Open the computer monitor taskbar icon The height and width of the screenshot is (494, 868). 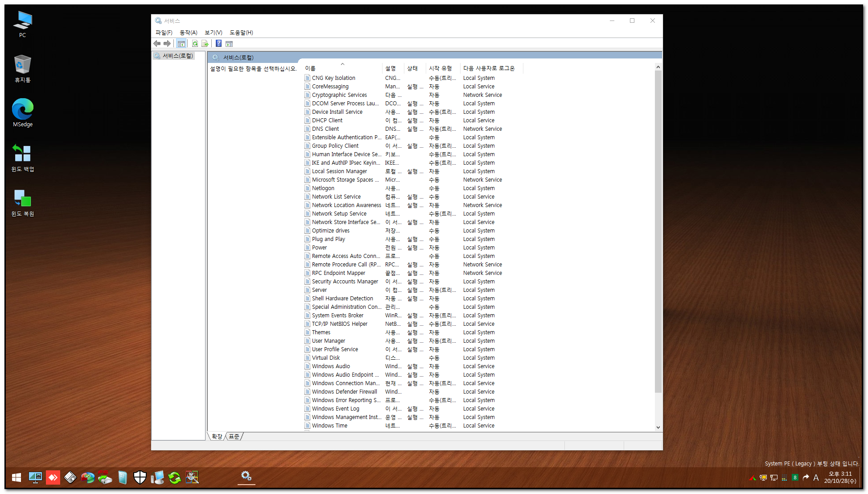click(x=157, y=477)
